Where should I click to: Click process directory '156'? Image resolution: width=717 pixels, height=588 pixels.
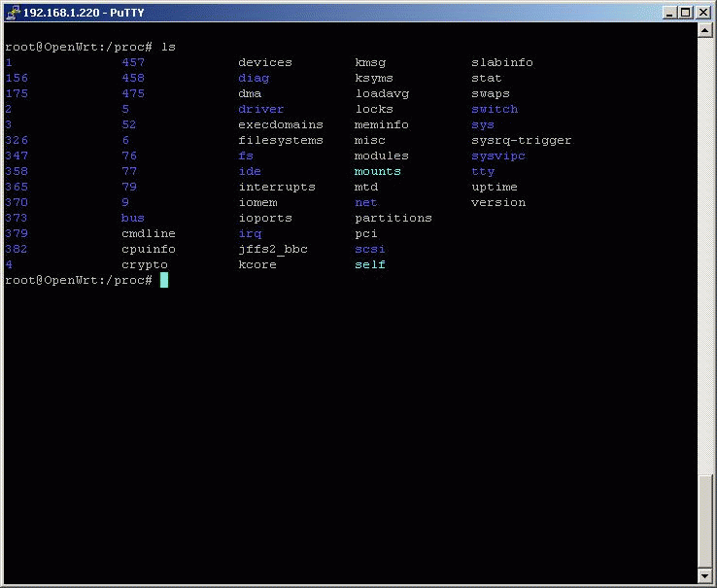[x=17, y=78]
